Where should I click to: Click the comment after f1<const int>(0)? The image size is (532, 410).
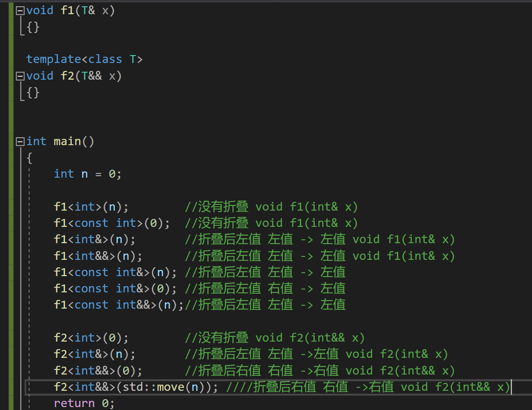[x=271, y=223]
